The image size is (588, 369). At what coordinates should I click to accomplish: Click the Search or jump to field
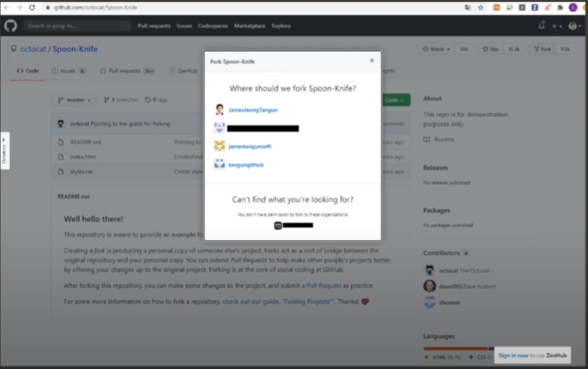point(78,26)
